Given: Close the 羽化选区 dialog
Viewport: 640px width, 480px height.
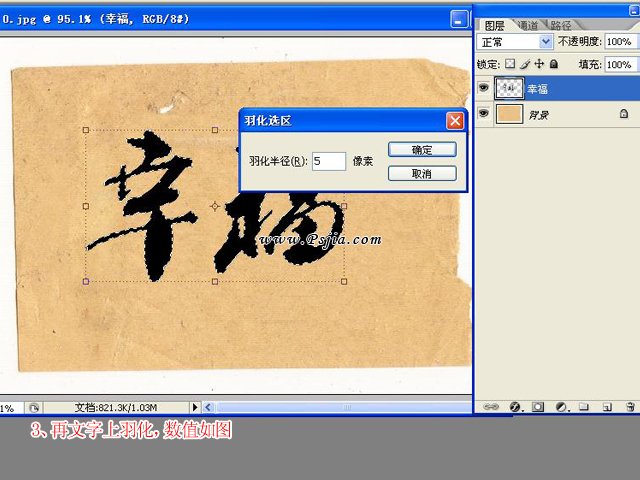Looking at the screenshot, I should click(x=455, y=121).
